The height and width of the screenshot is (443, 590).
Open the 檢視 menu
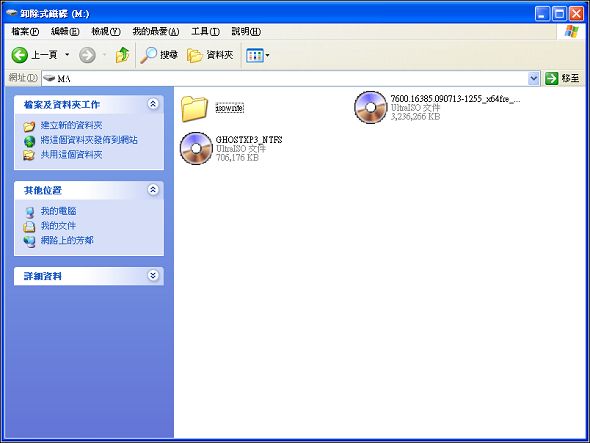(x=106, y=32)
